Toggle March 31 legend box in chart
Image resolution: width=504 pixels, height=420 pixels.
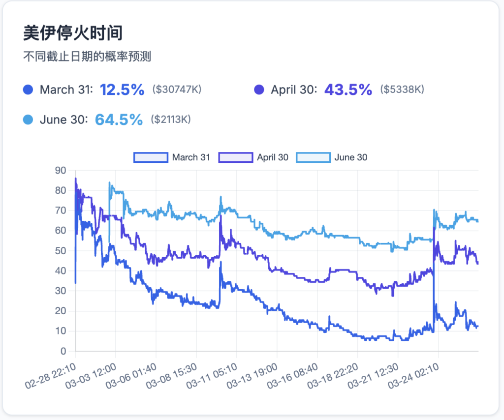pyautogui.click(x=151, y=157)
